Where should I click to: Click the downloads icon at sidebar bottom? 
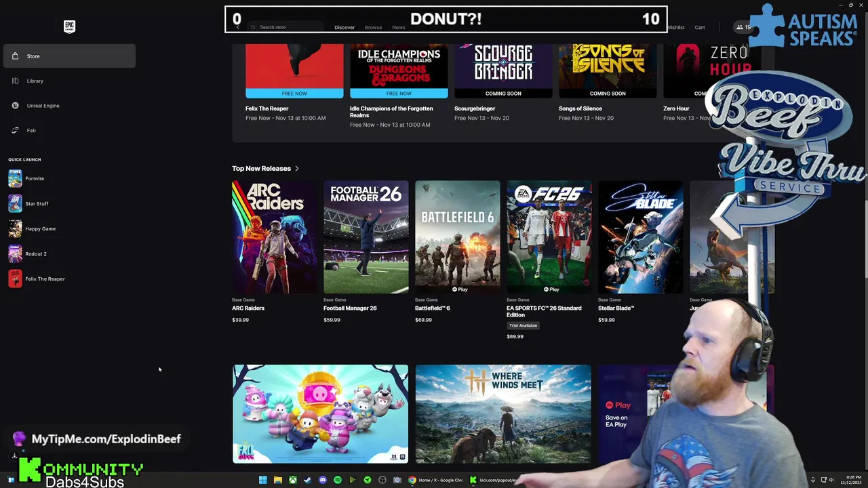coord(14,455)
